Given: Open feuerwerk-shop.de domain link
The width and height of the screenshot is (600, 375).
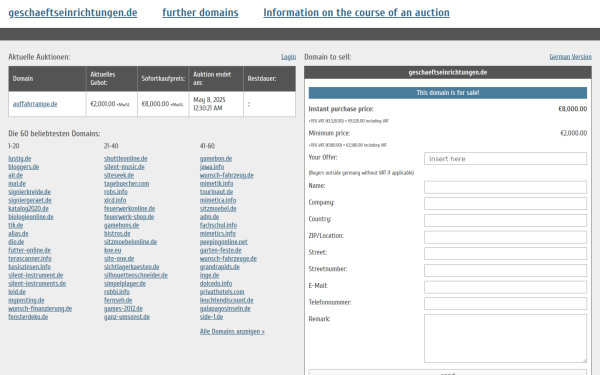Looking at the screenshot, I should [129, 217].
